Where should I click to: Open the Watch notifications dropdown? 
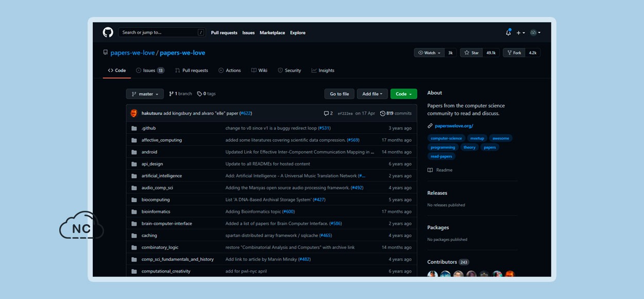click(430, 53)
